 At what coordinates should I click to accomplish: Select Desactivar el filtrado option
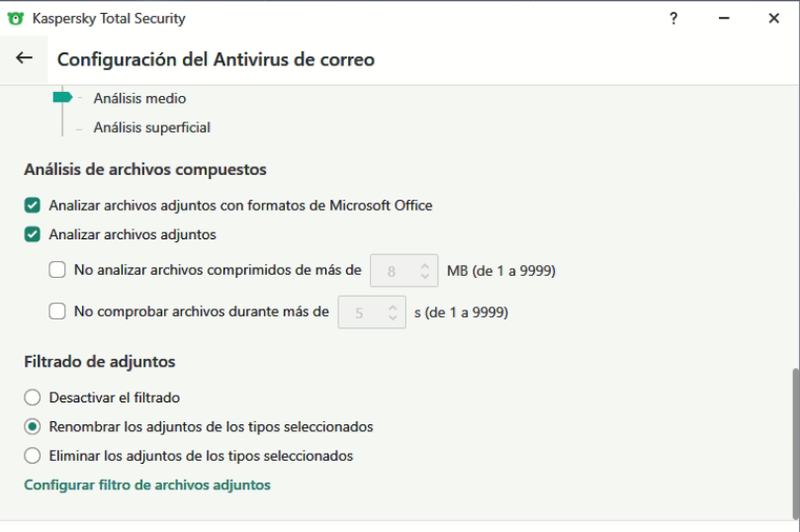click(x=32, y=398)
